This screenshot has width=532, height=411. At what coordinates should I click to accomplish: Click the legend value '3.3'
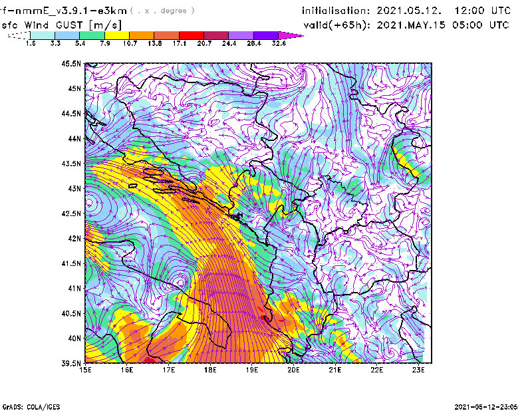(55, 43)
